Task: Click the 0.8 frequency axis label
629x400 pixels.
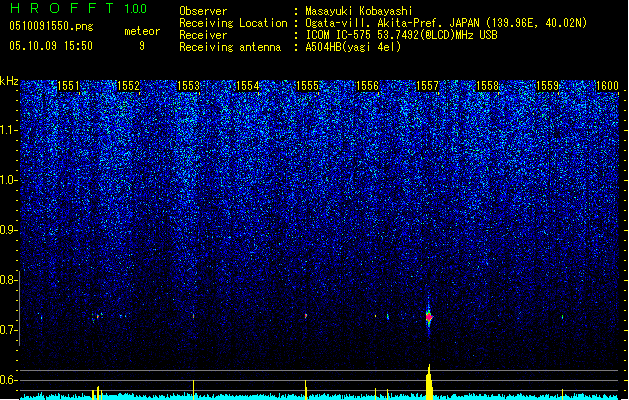Action: pos(9,280)
